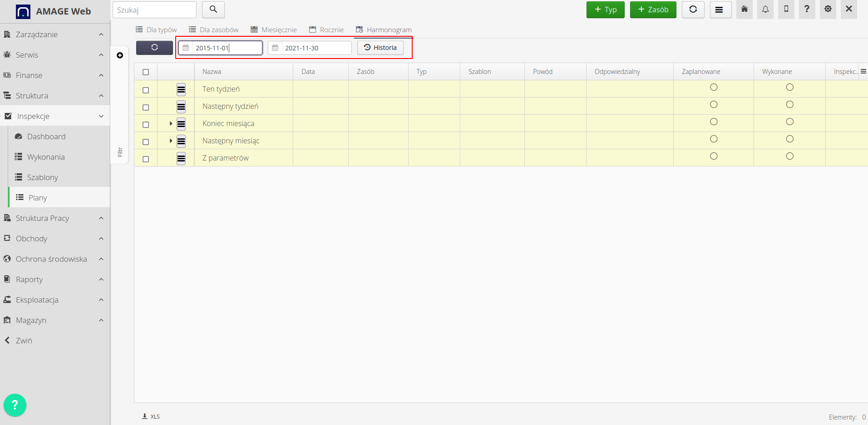The image size is (868, 425).
Task: Click the search magnifier button
Action: pyautogui.click(x=213, y=10)
